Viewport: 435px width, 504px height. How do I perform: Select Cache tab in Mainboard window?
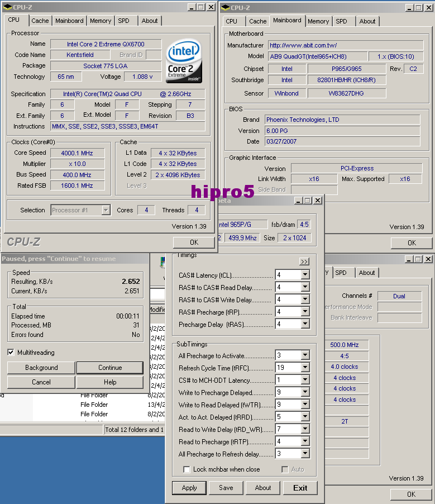coord(258,21)
